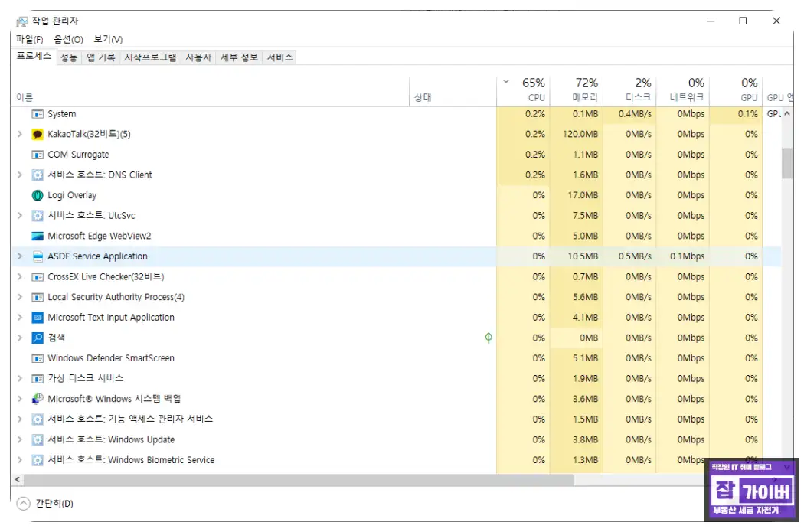Click the 기능 액세스 관리자 서비스 gear icon
The height and width of the screenshot is (532, 804).
pos(38,419)
